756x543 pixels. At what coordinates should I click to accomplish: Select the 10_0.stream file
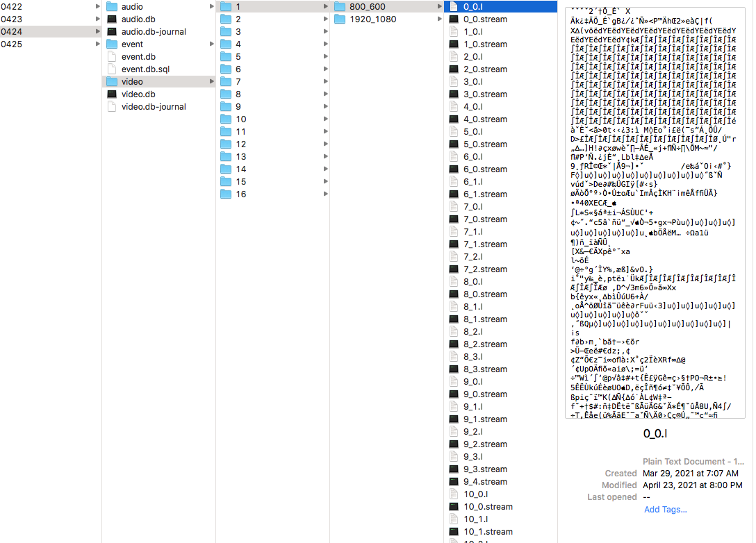[x=500, y=507]
